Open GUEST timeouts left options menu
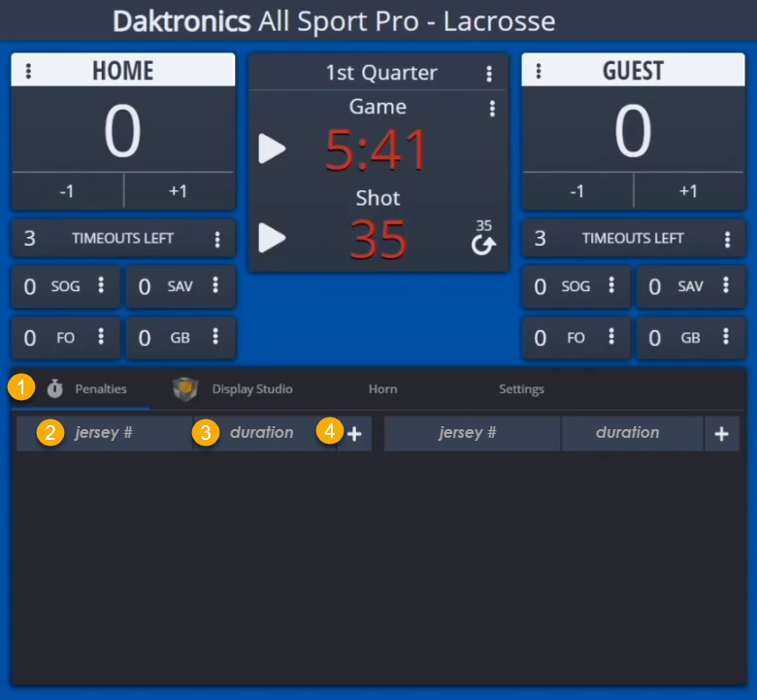The width and height of the screenshot is (757, 700). point(727,239)
